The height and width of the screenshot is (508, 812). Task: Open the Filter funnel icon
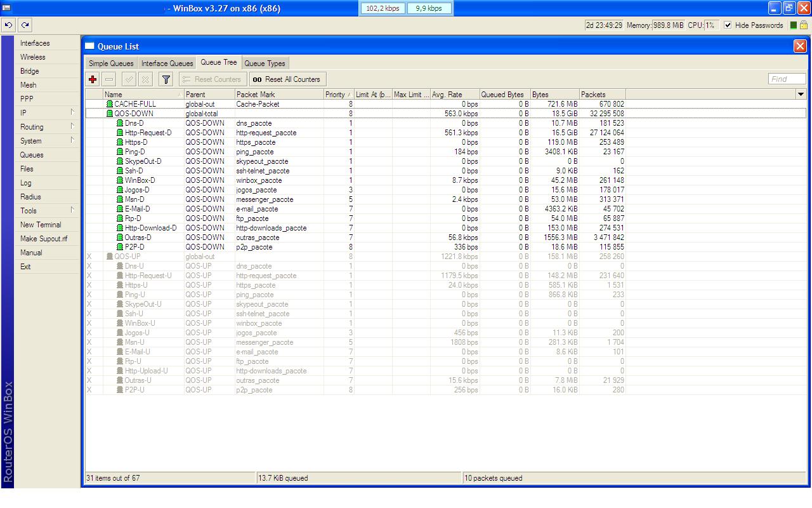[x=166, y=79]
